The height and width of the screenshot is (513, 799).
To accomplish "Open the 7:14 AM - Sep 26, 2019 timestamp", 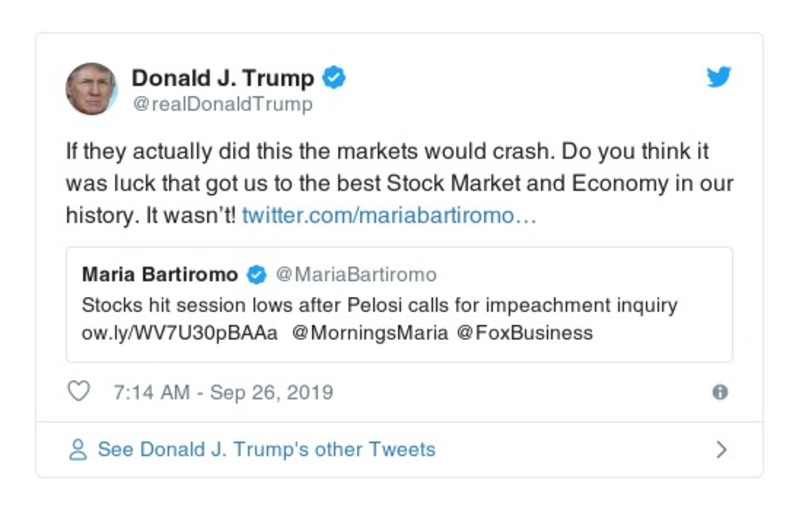I will click(x=223, y=393).
